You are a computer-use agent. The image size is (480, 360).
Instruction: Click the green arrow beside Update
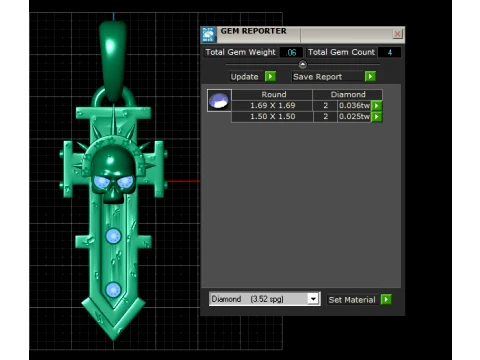270,76
